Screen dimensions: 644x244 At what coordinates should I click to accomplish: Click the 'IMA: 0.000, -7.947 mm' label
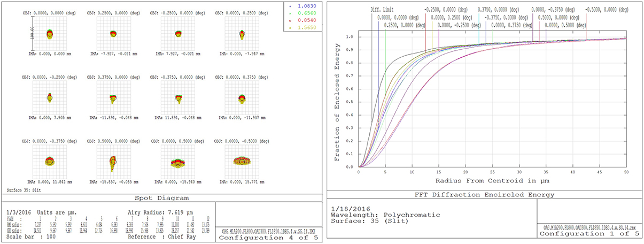tap(242, 54)
